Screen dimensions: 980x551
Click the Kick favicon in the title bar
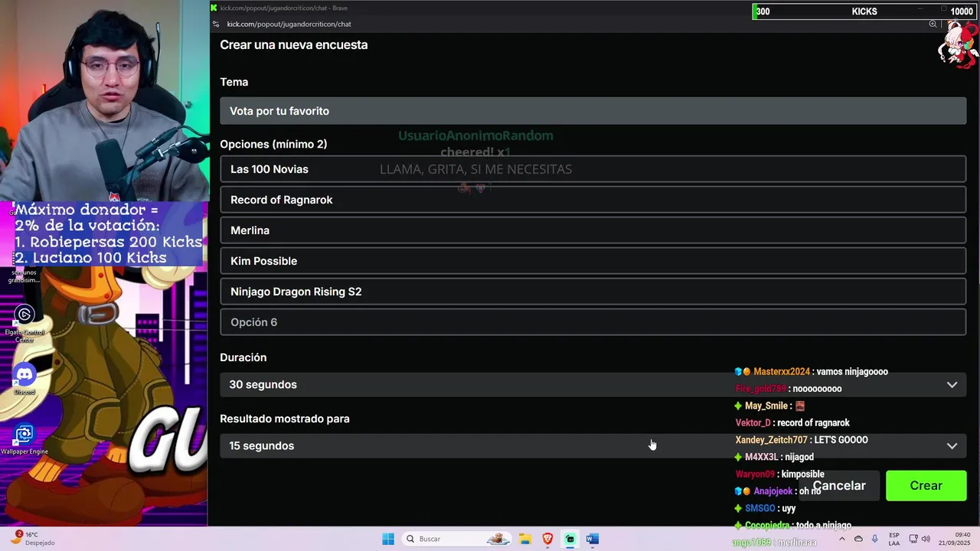point(214,8)
